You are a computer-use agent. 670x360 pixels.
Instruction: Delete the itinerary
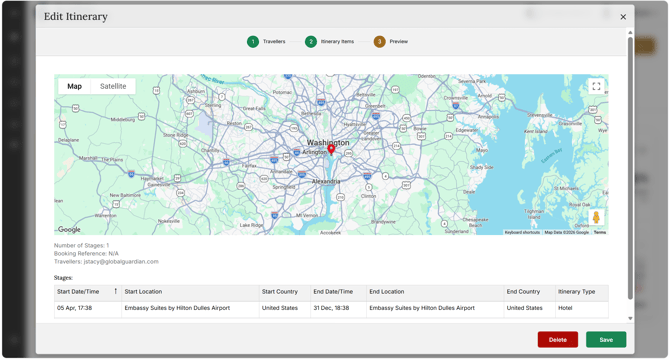(558, 340)
